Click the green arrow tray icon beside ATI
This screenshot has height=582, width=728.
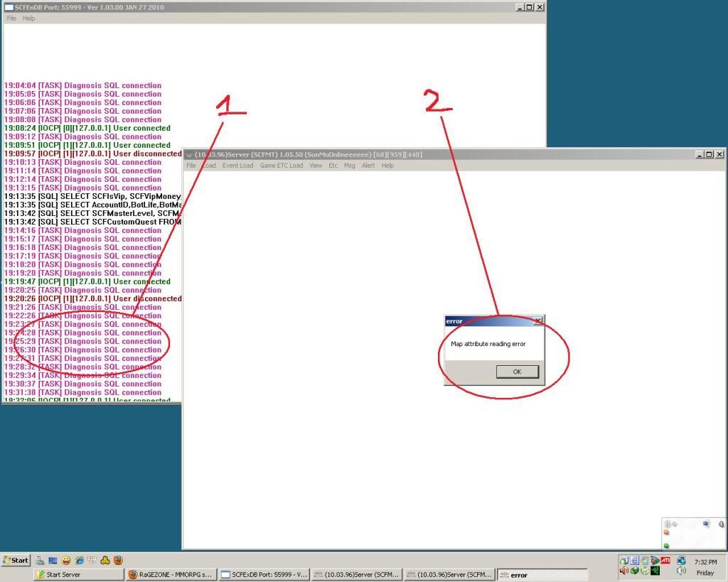(x=655, y=560)
